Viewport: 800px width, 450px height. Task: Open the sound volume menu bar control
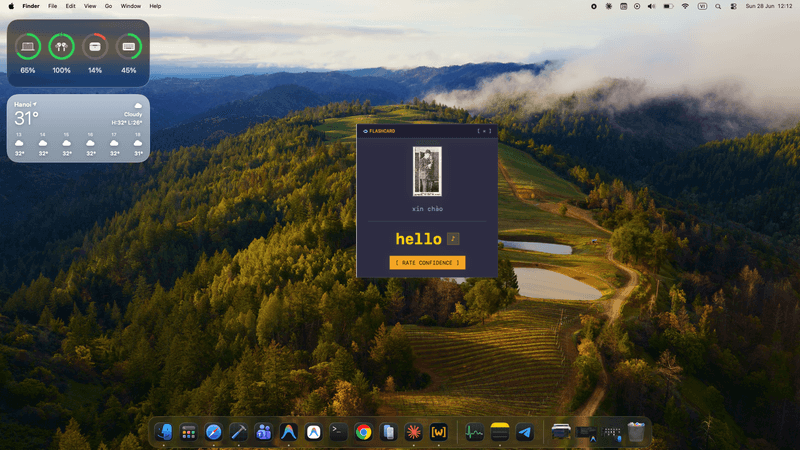pos(652,6)
